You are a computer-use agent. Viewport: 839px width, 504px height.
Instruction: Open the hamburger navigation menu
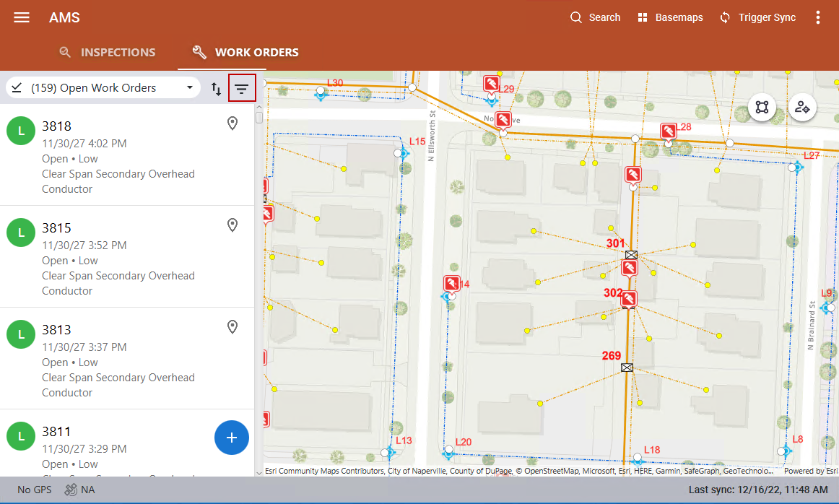[x=22, y=17]
